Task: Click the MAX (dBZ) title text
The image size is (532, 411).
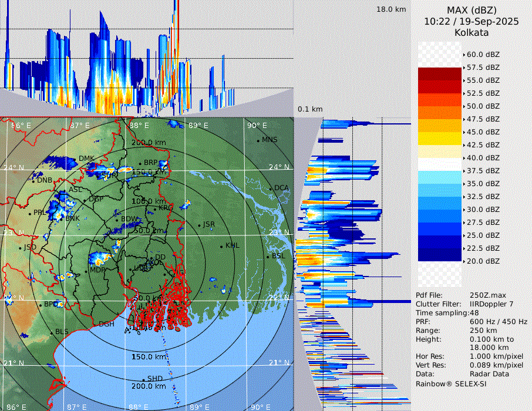Action: click(x=472, y=10)
